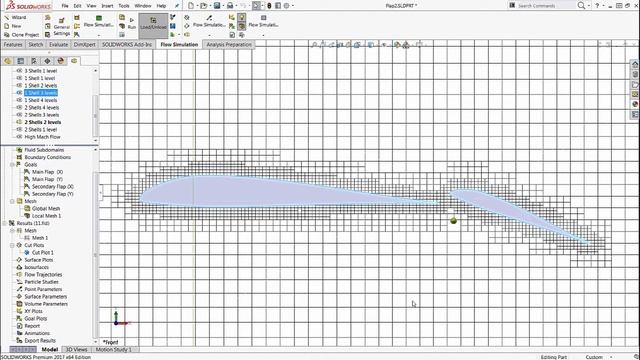Select the 'Main Flap (X)' goal

(x=47, y=172)
